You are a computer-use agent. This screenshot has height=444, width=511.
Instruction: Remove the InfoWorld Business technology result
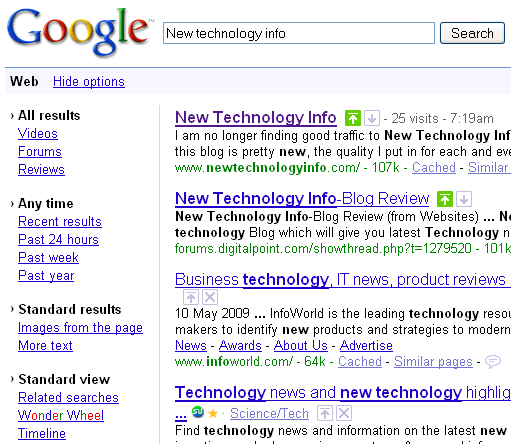pos(210,297)
